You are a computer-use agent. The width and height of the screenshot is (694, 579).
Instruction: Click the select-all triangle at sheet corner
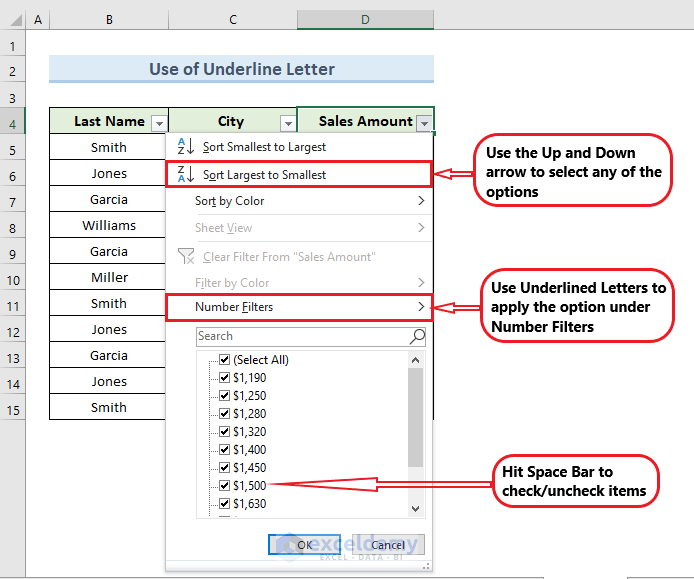[x=16, y=20]
